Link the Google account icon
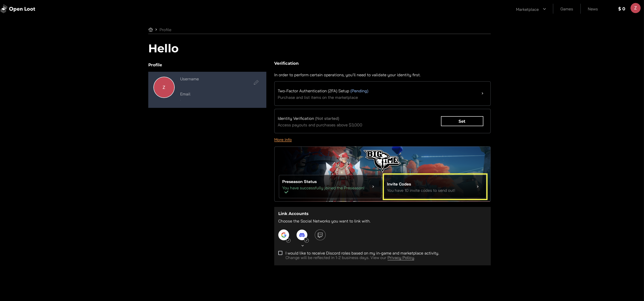 point(284,235)
